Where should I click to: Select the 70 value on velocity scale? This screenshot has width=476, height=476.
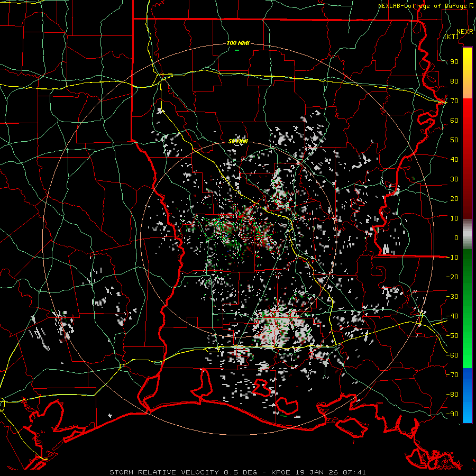(454, 101)
